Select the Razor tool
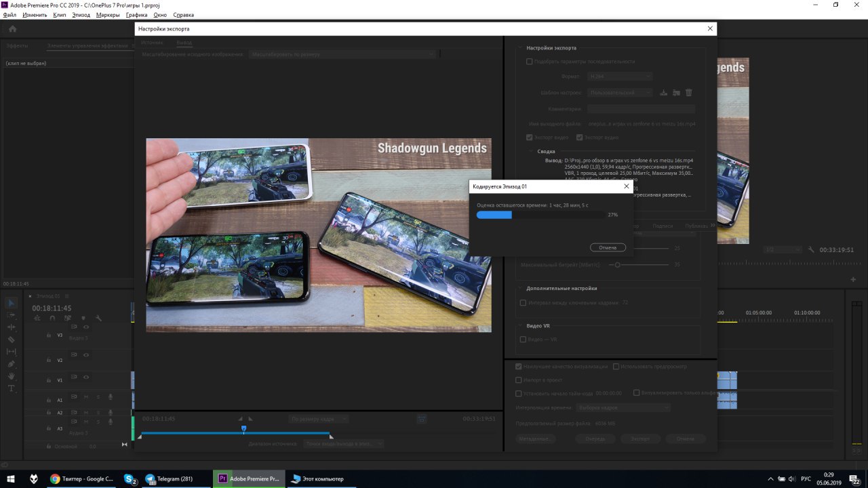The width and height of the screenshot is (868, 488). (12, 340)
